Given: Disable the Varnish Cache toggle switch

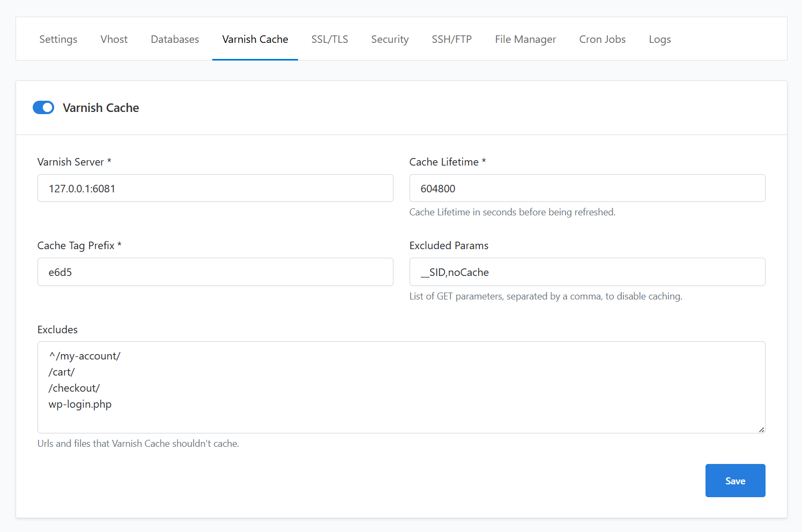Looking at the screenshot, I should [x=43, y=108].
